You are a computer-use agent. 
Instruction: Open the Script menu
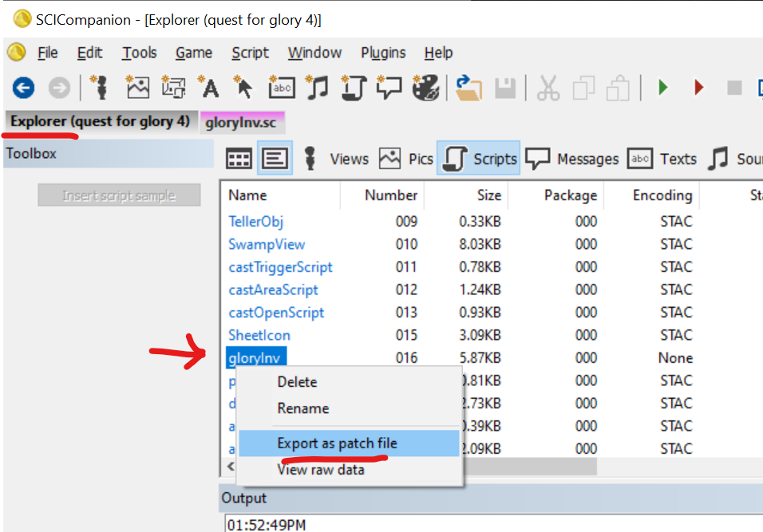point(250,53)
